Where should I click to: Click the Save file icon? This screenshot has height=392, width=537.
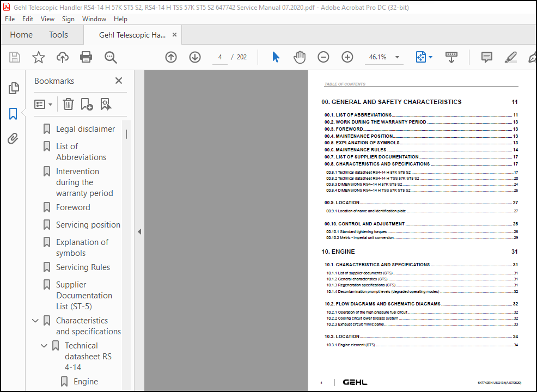click(x=14, y=57)
